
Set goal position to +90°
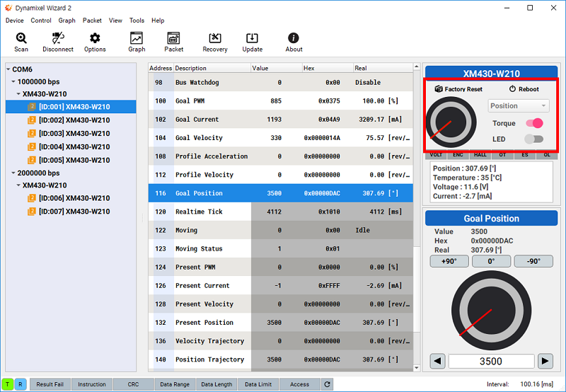point(449,261)
